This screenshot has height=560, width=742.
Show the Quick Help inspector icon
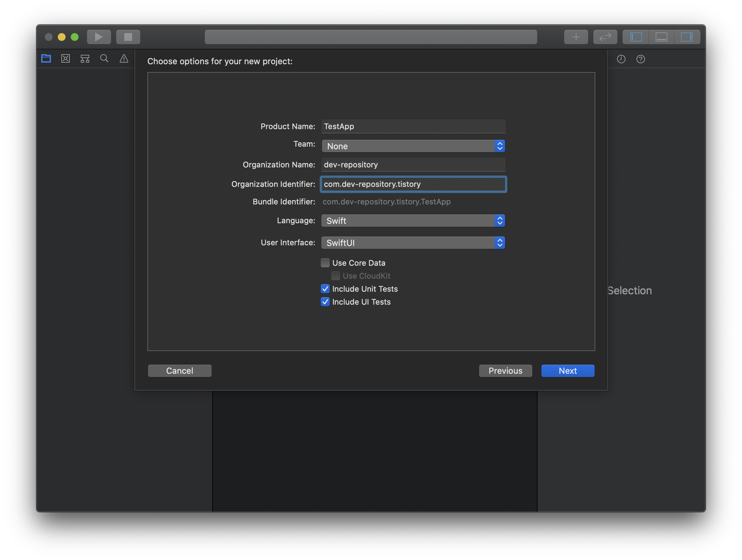coord(640,59)
